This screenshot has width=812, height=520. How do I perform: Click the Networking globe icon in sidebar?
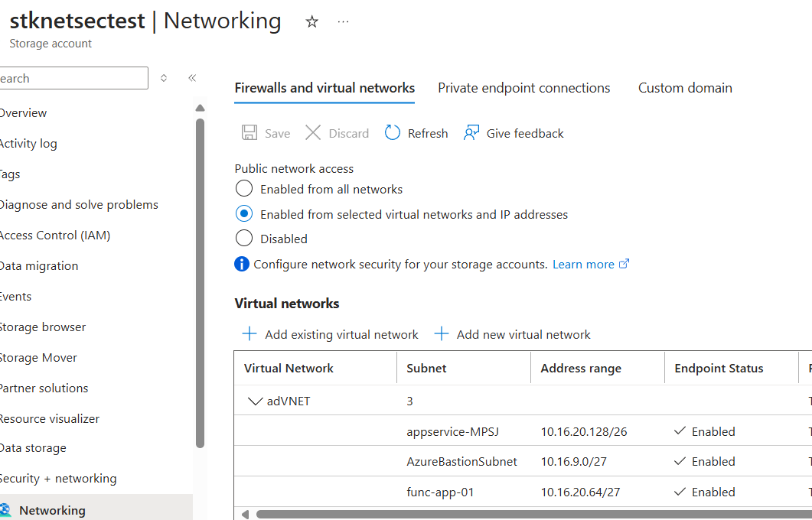pyautogui.click(x=5, y=510)
